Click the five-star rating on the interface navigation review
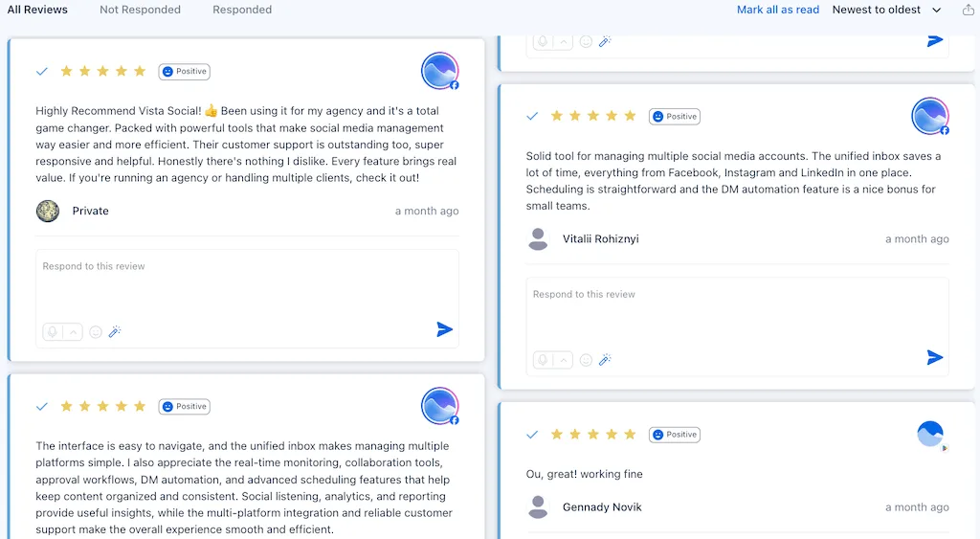 click(102, 407)
